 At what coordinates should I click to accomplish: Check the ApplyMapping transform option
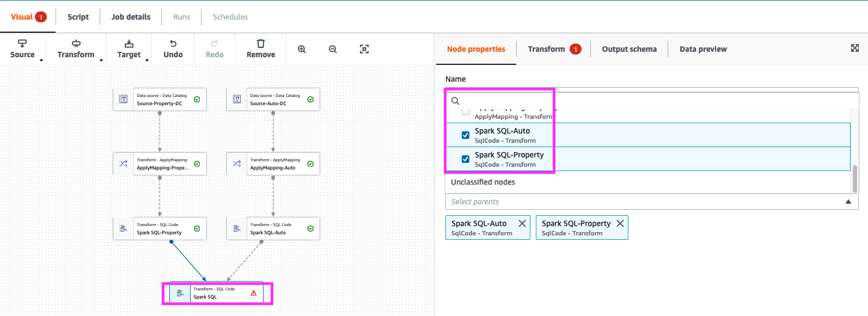pyautogui.click(x=466, y=112)
